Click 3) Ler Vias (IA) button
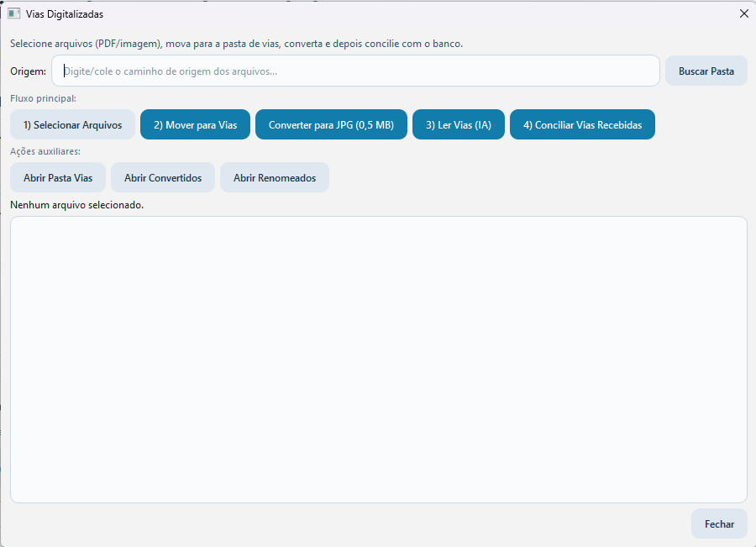Screen dimensions: 756x547 point(459,124)
